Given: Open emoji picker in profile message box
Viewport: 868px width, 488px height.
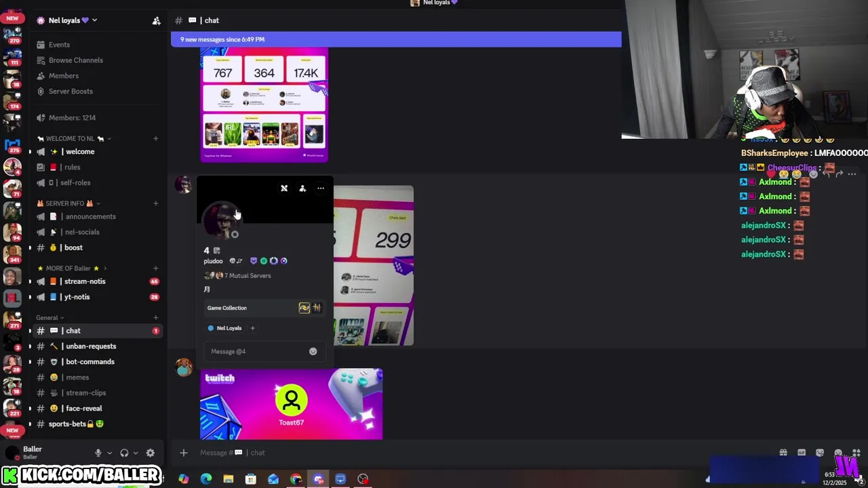Looking at the screenshot, I should [x=313, y=352].
